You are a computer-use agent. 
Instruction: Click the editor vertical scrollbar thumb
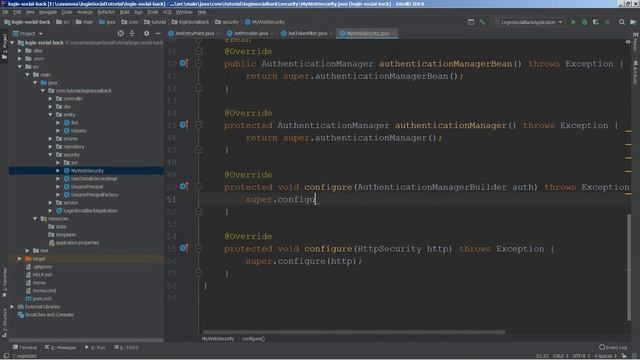(629, 267)
